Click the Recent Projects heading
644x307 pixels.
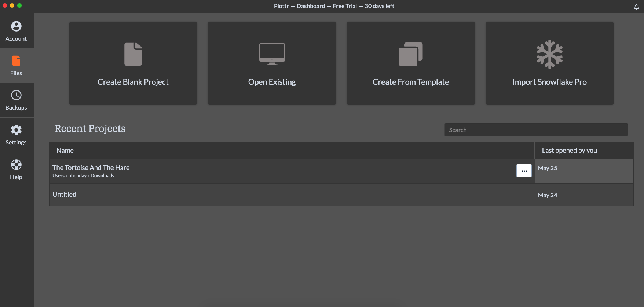tap(90, 129)
